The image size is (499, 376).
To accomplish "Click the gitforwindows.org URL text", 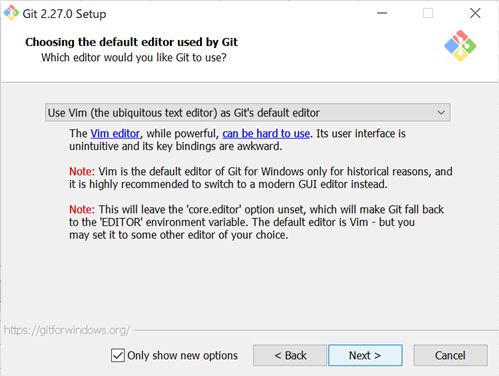I will click(x=67, y=330).
